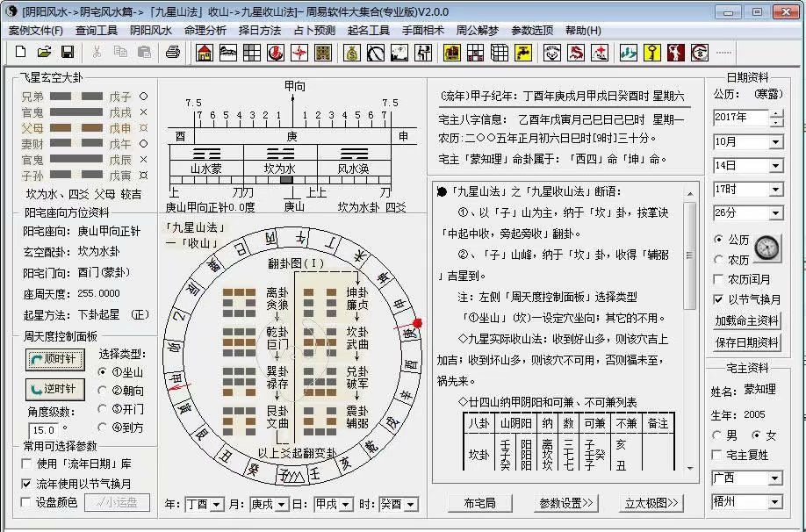Select the ②朝向 radio option

tap(106, 390)
